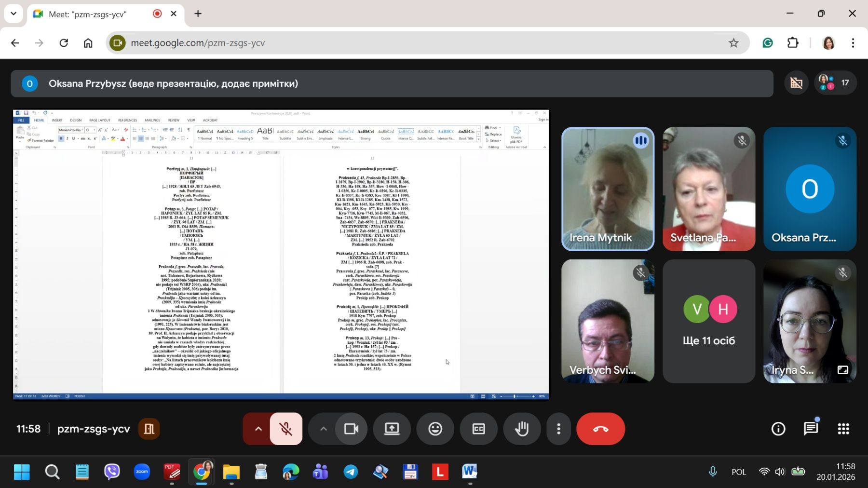
Task: Open the activities grid icon
Action: point(843,429)
